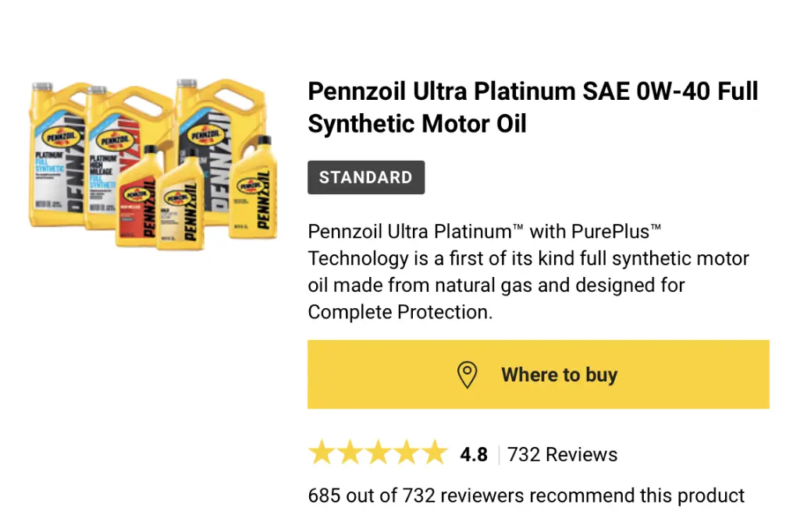This screenshot has width=793, height=532.
Task: Select the product title heading
Action: (532, 107)
